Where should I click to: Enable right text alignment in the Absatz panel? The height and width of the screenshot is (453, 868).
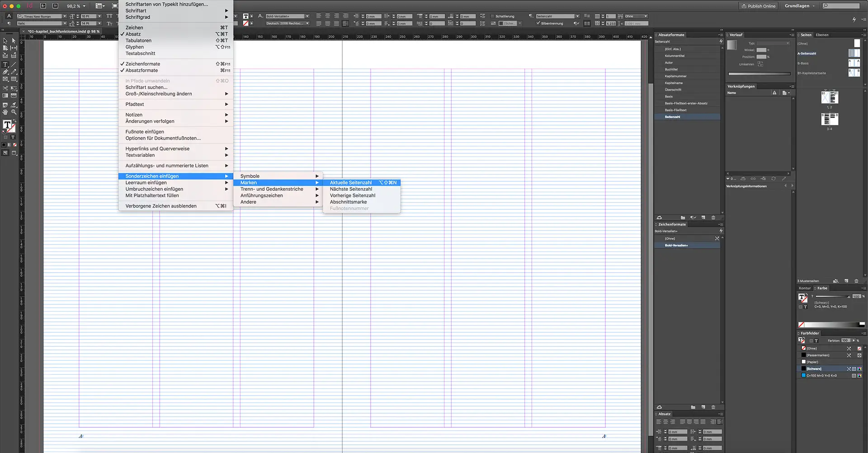tap(673, 421)
